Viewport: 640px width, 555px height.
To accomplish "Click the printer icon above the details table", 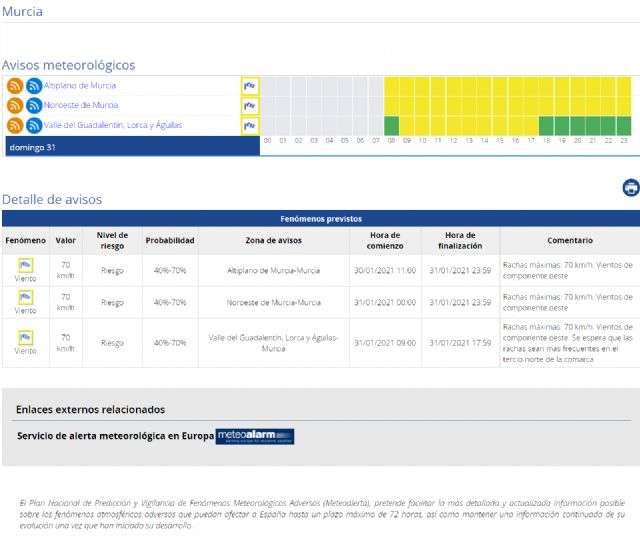I will pyautogui.click(x=630, y=188).
